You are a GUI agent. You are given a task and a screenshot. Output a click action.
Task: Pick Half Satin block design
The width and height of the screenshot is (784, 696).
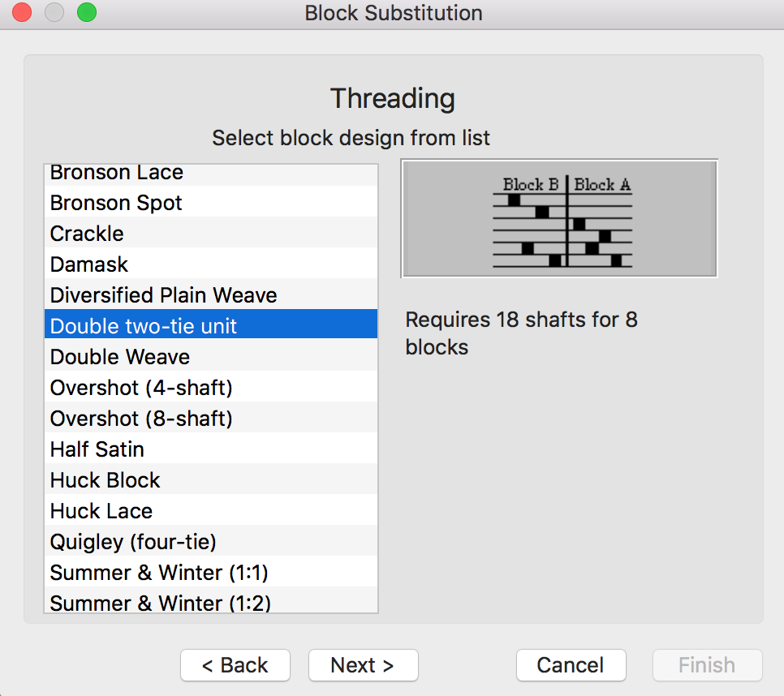pos(97,449)
